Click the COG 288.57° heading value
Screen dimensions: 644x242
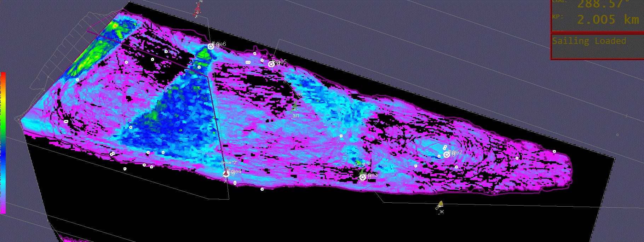click(603, 4)
